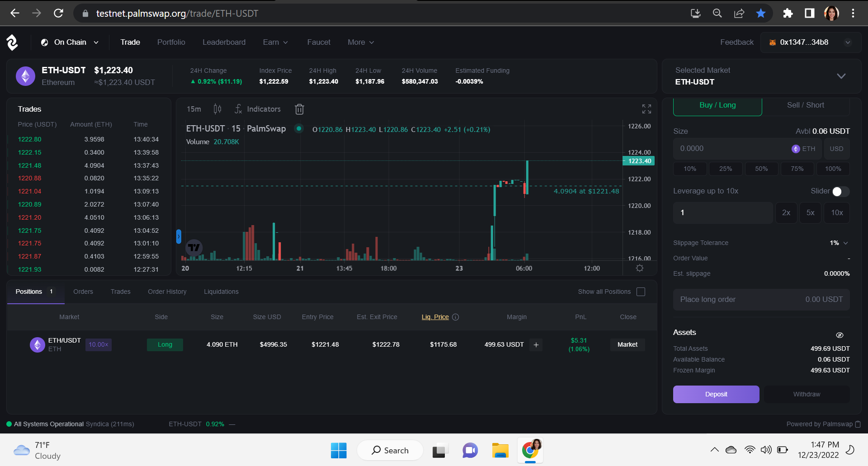Go back in browser
Viewport: 868px width, 466px height.
15,13
